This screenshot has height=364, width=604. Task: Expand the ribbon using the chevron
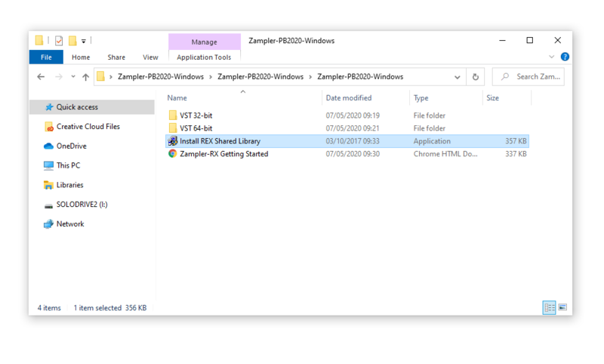click(552, 57)
